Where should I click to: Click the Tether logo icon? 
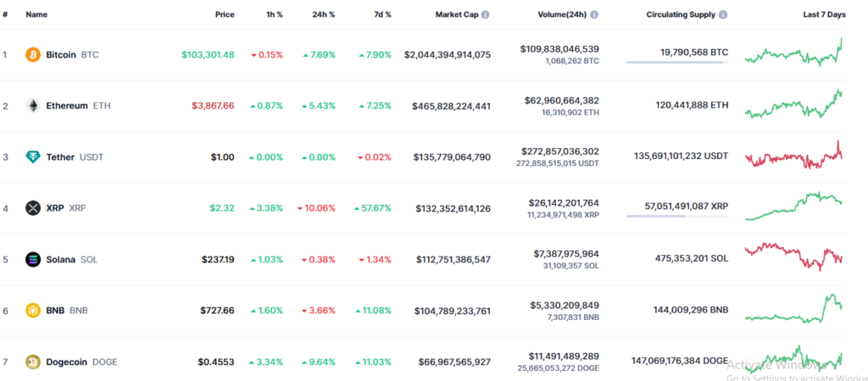[x=34, y=157]
